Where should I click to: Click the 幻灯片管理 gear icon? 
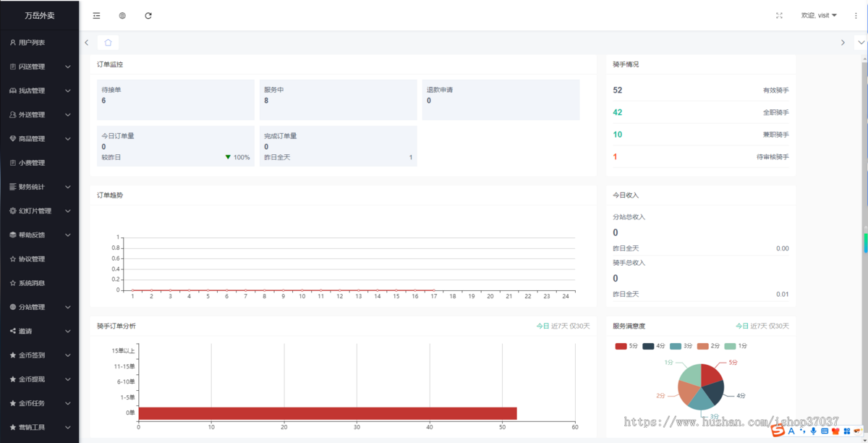13,211
